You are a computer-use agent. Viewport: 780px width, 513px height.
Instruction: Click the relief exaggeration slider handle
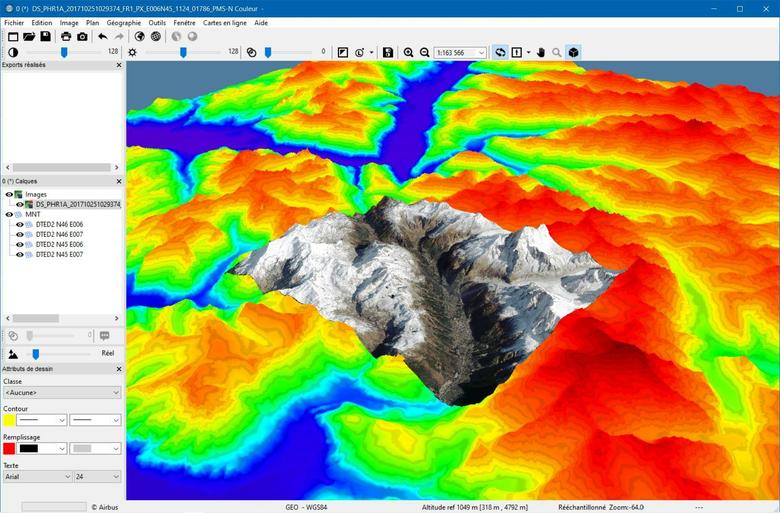(x=36, y=354)
